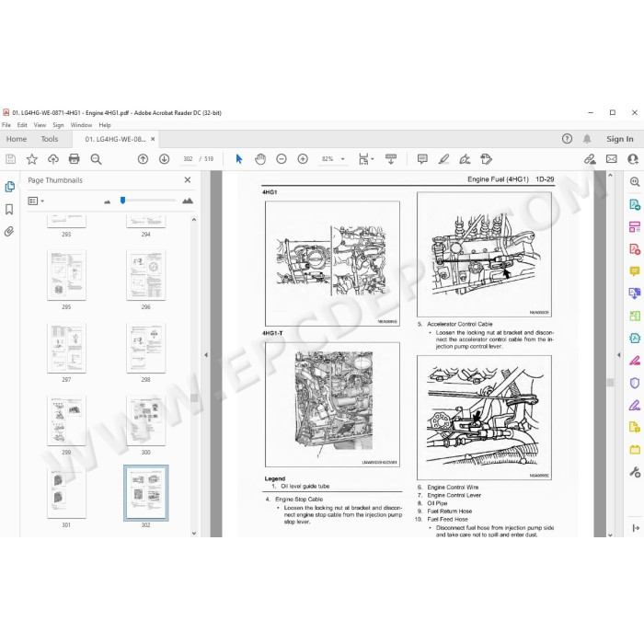Open the Export PDF tool in right pane
The image size is (644, 644).
pyautogui.click(x=635, y=204)
